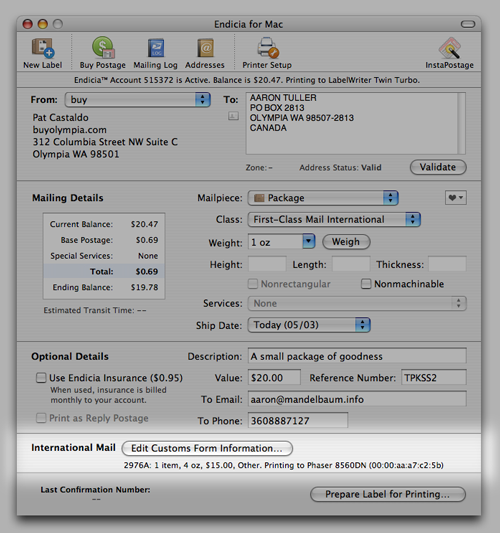Click the Weigh button
This screenshot has height=533, width=500.
[x=346, y=242]
